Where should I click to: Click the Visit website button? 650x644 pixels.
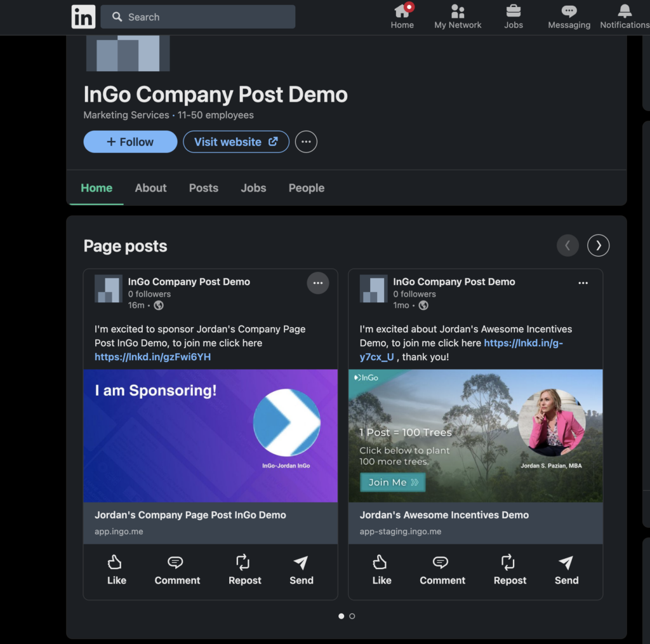click(x=236, y=142)
